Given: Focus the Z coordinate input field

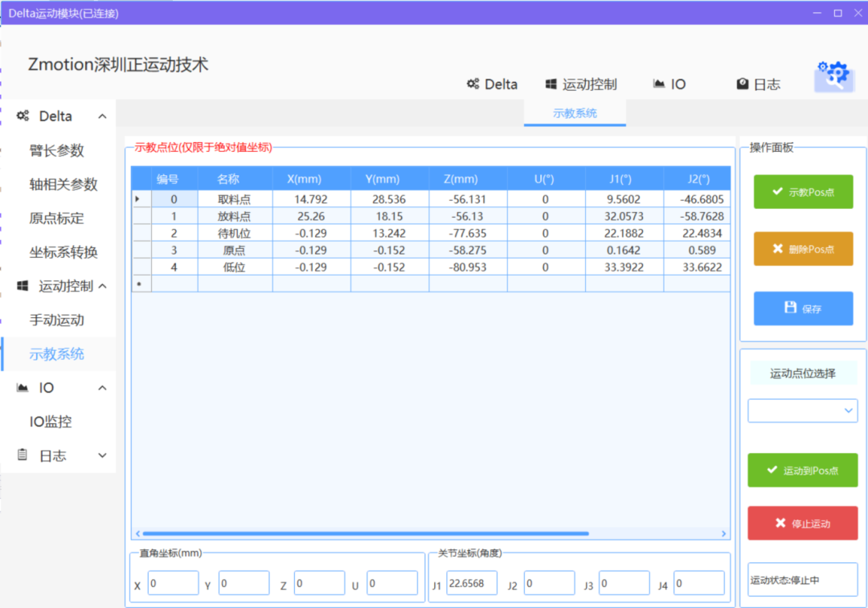Looking at the screenshot, I should [319, 583].
